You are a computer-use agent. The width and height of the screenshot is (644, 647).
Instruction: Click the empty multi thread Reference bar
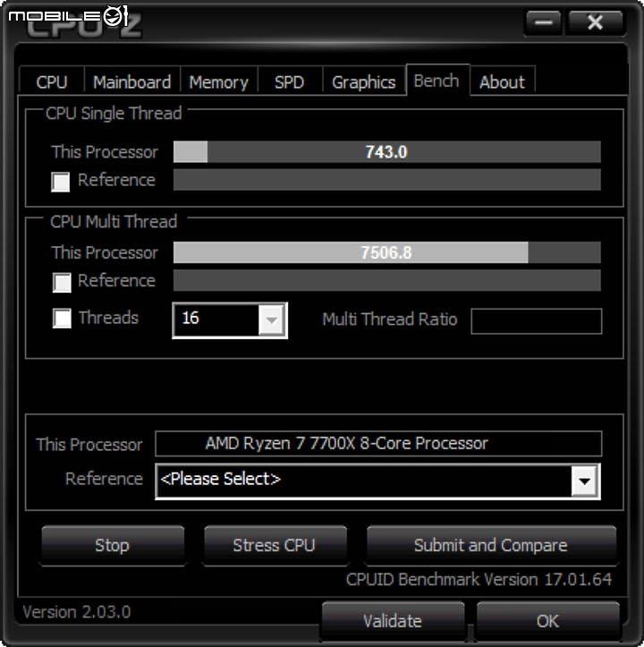point(387,281)
